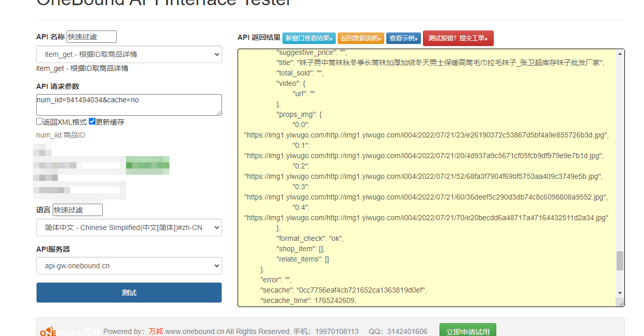Click the image URL ending in e26190372c53867d5bf4a9e855726b3d.jpg
This screenshot has height=336, width=644.
427,135
